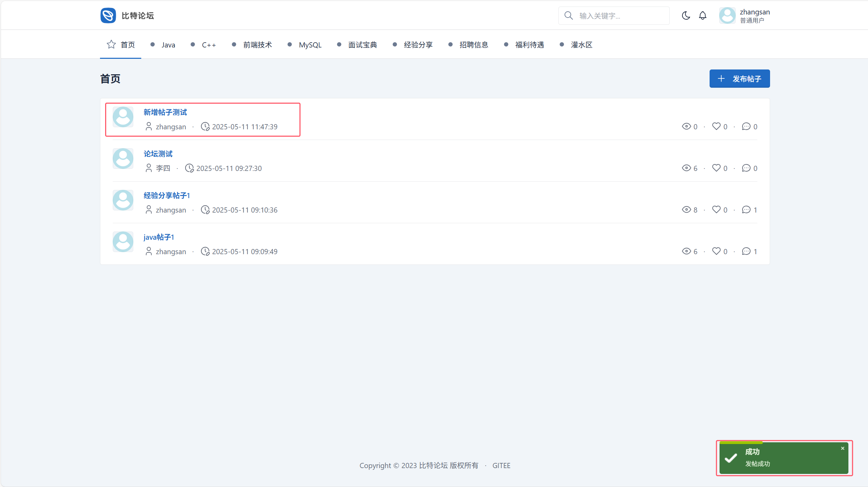Click the star icon beside 首页 tab
Screen dimensions: 868x487
(x=111, y=44)
